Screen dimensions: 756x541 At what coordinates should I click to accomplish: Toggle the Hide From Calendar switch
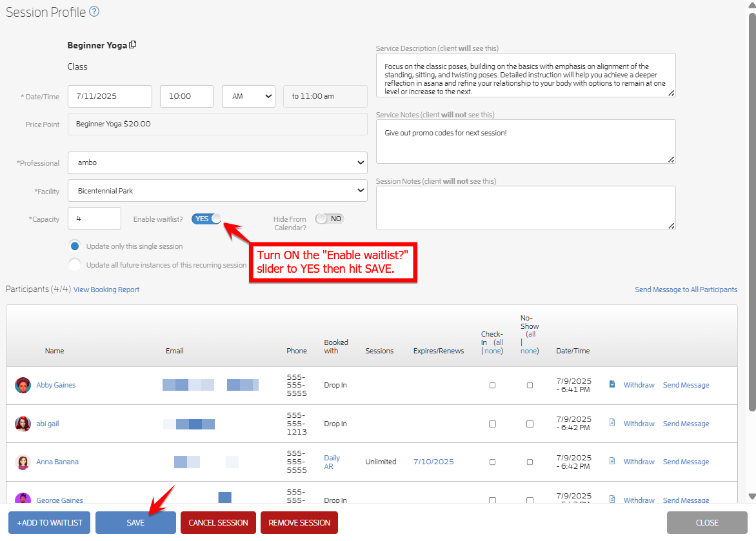(x=330, y=219)
